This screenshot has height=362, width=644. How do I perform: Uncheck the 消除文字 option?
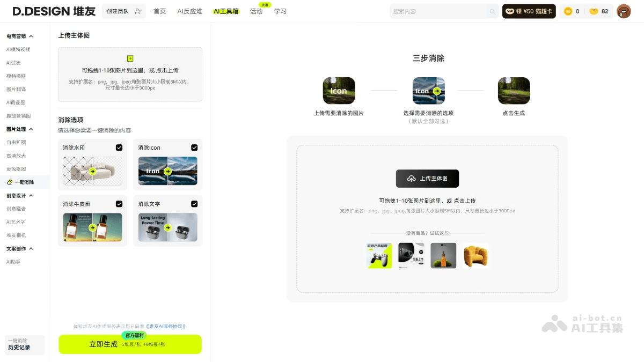(x=195, y=204)
